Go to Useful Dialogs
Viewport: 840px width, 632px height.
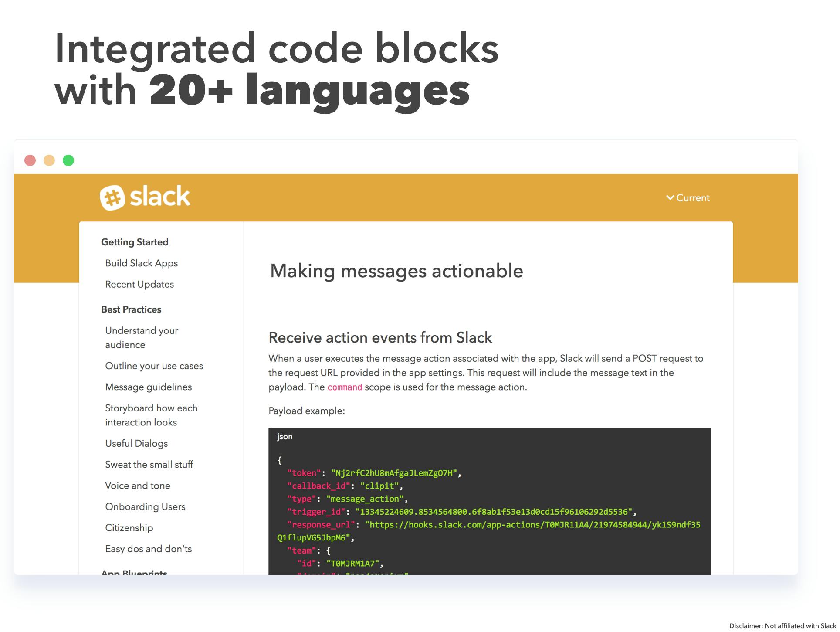pos(136,443)
